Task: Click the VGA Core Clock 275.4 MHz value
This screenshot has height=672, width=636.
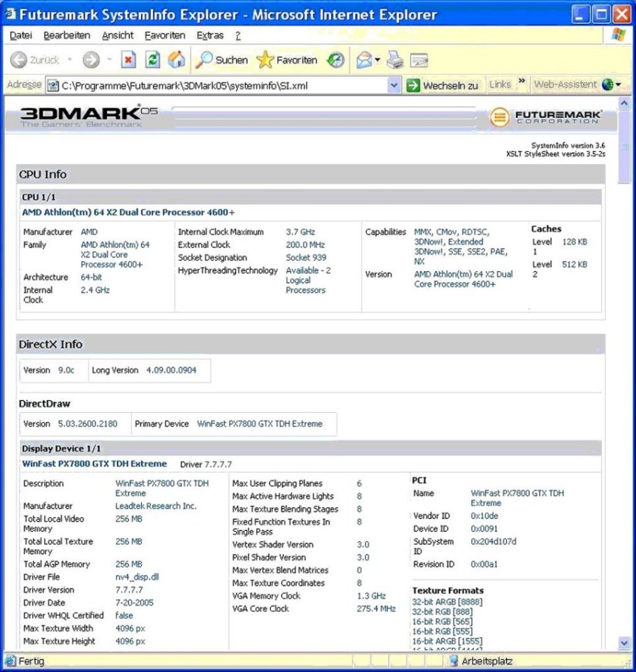Action: [376, 609]
